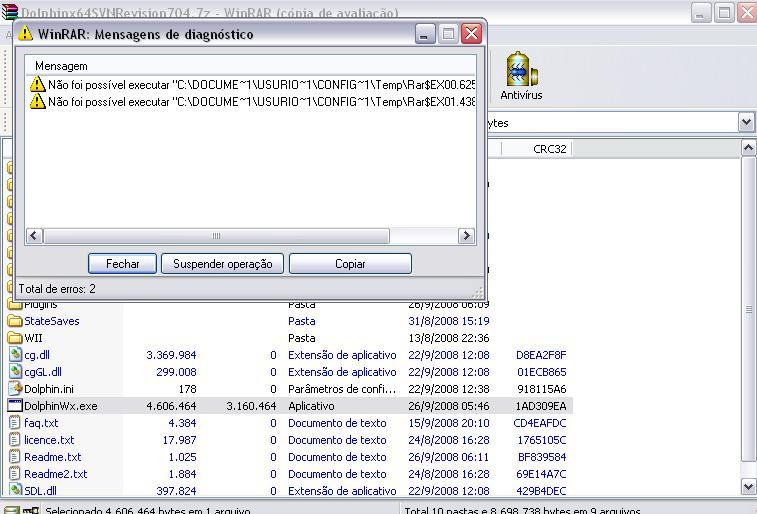The height and width of the screenshot is (514, 757).
Task: Click packed size 3.160.464
Action: [x=251, y=406]
